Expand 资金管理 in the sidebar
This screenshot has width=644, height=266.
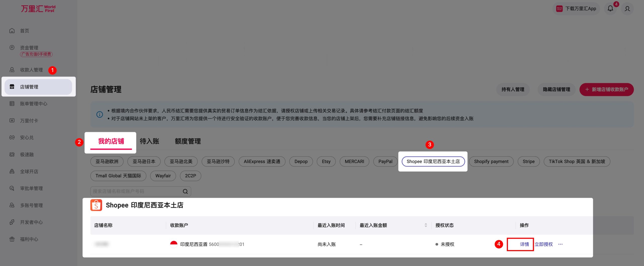click(x=29, y=48)
